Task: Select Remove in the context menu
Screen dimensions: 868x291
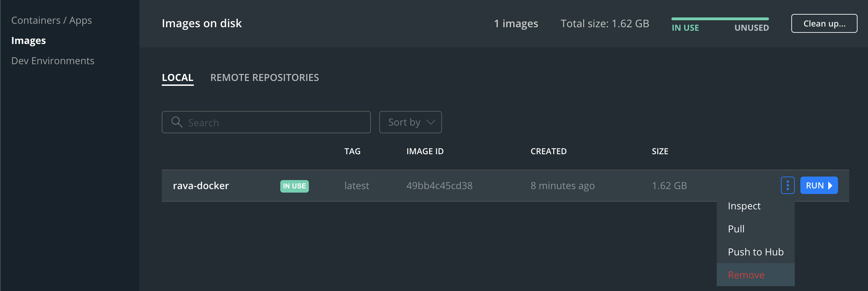Action: pos(746,275)
